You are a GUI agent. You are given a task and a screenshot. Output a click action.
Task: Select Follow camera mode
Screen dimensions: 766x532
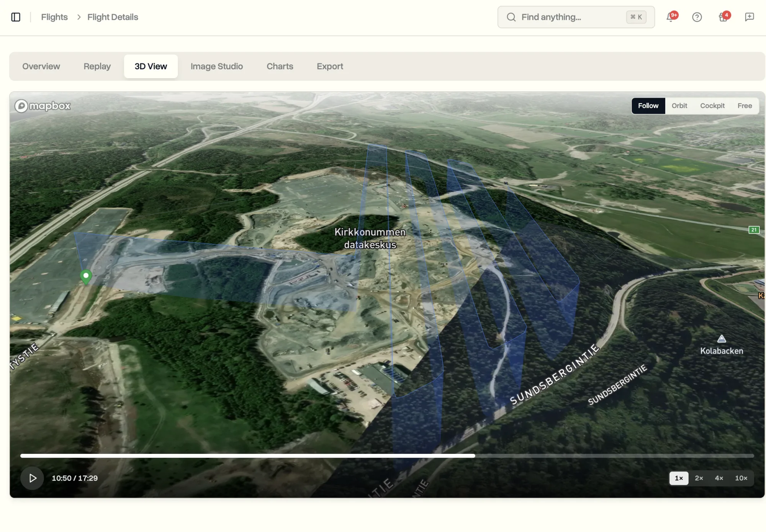click(x=648, y=106)
